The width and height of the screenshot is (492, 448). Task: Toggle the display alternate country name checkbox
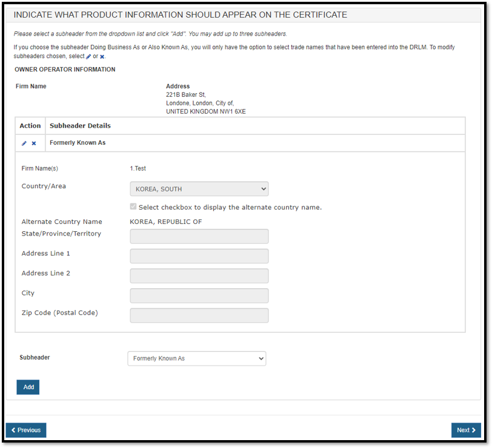(x=133, y=207)
